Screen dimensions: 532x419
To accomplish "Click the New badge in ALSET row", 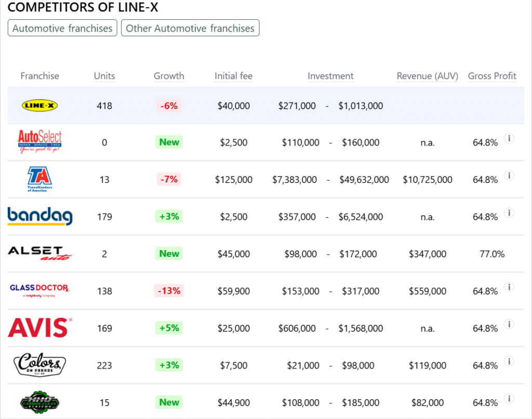I will coord(169,254).
